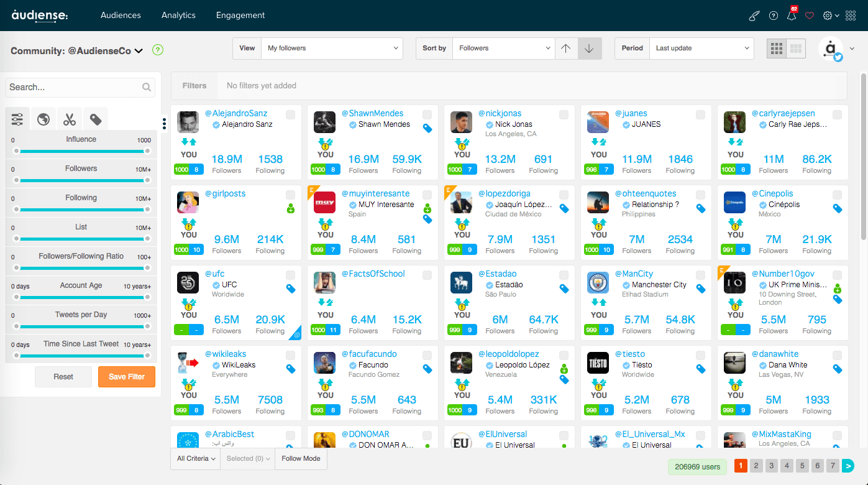
Task: Check the FactsOfSchool card checkbox
Action: tap(427, 275)
